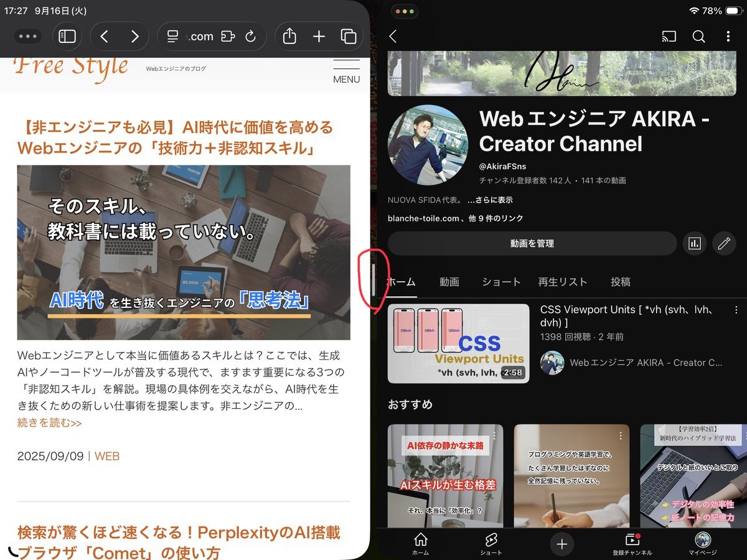The width and height of the screenshot is (747, 560).
Task: Open the YouTube cast icon
Action: click(x=669, y=37)
